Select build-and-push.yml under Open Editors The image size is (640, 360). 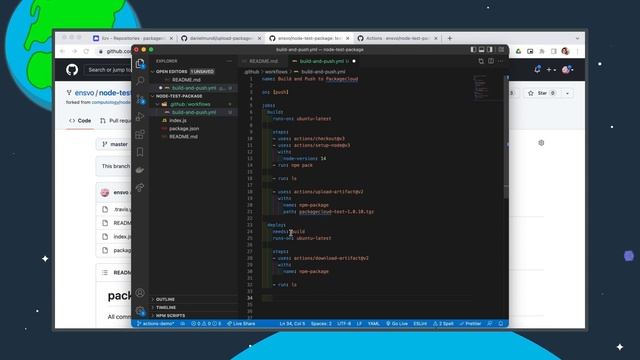(x=194, y=88)
